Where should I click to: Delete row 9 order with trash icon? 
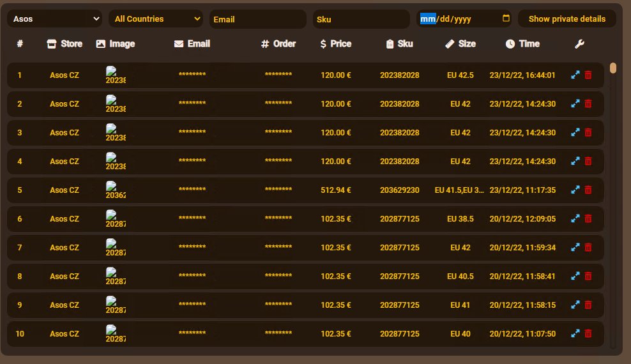[588, 305]
